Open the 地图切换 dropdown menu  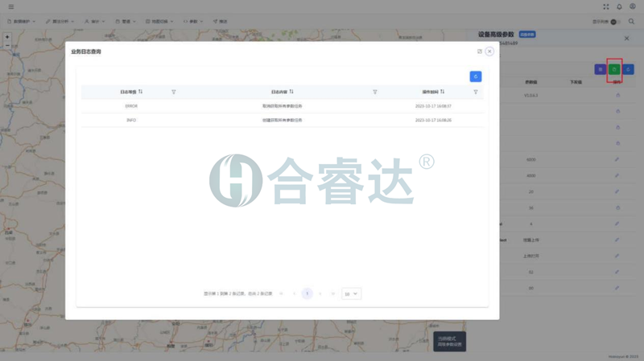pos(159,22)
